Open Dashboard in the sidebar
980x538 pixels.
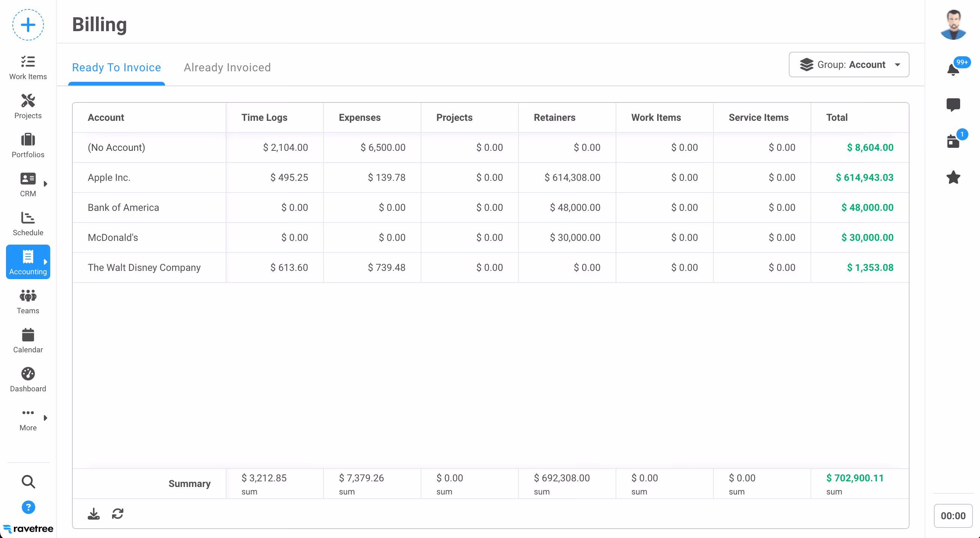click(28, 380)
